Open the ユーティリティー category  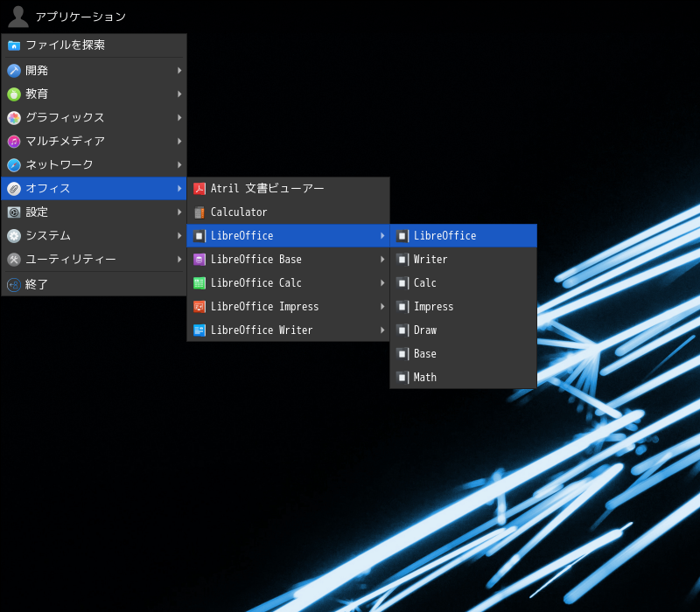pos(94,260)
